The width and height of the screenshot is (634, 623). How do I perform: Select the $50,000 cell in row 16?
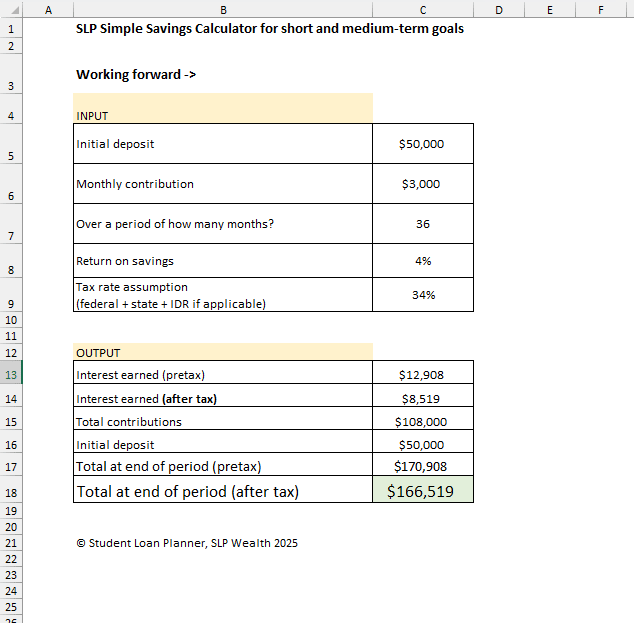[423, 441]
